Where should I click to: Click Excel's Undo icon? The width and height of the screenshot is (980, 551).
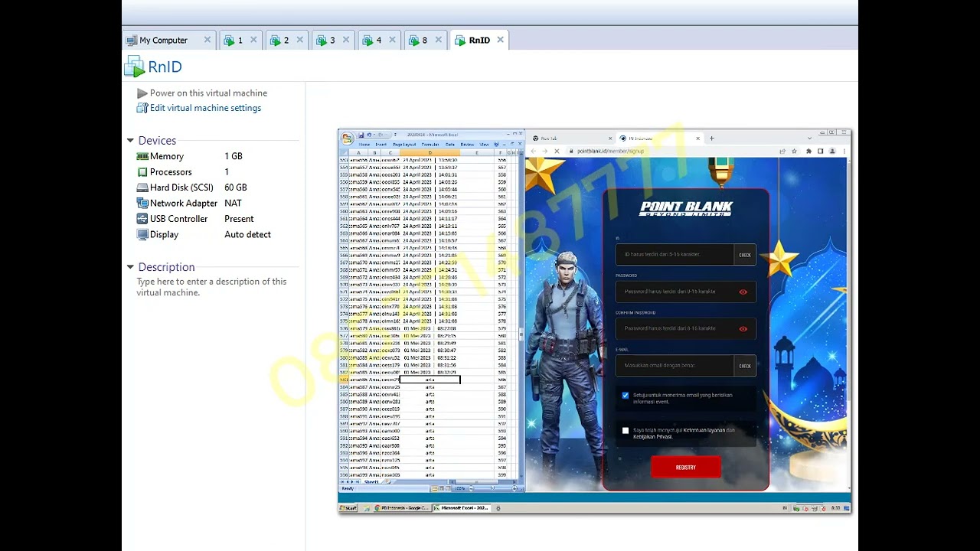(368, 135)
